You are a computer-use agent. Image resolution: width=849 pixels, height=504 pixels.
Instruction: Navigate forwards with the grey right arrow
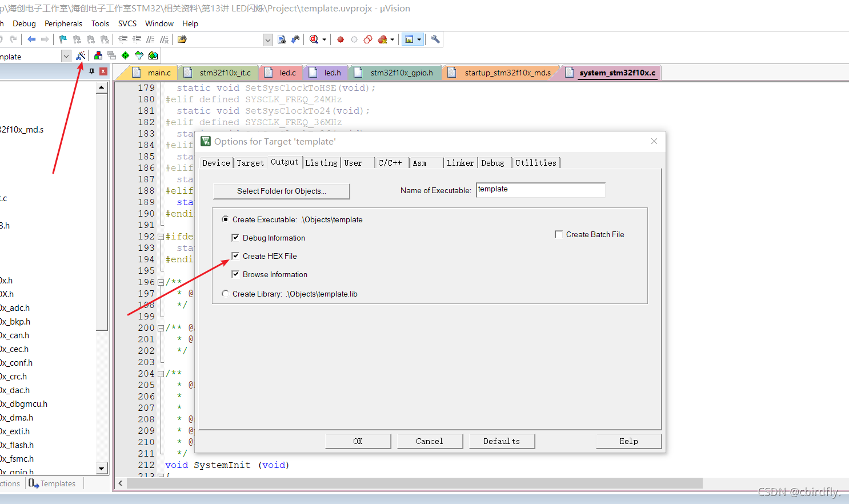(45, 39)
